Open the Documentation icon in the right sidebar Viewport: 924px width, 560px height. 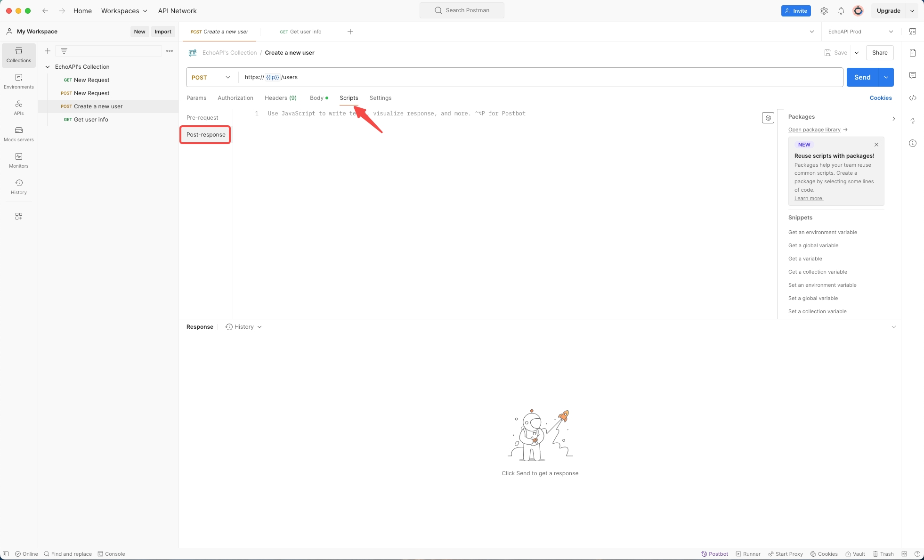click(913, 53)
